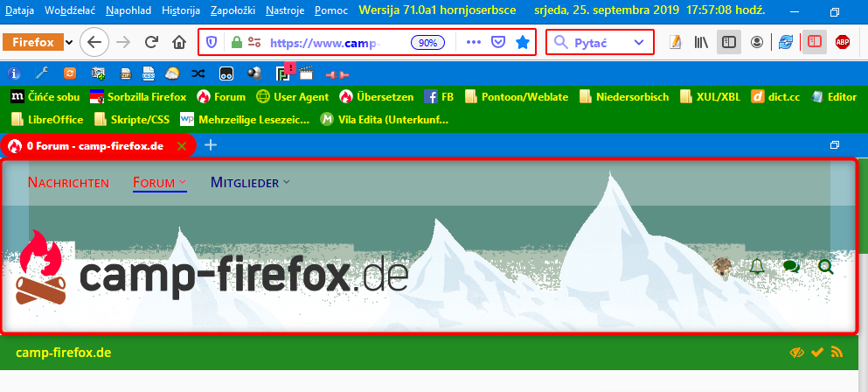868x392 pixels.
Task: Click the clapperboard icon
Action: tap(306, 73)
